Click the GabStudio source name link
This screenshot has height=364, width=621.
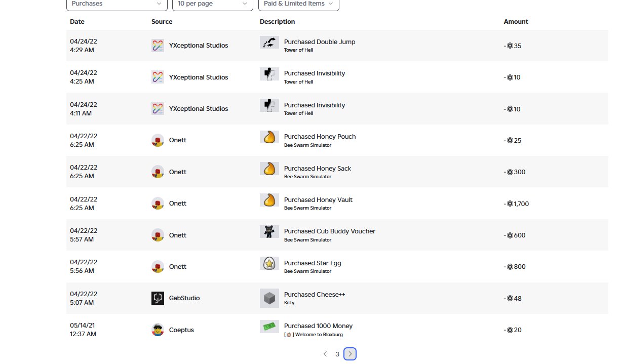(184, 298)
